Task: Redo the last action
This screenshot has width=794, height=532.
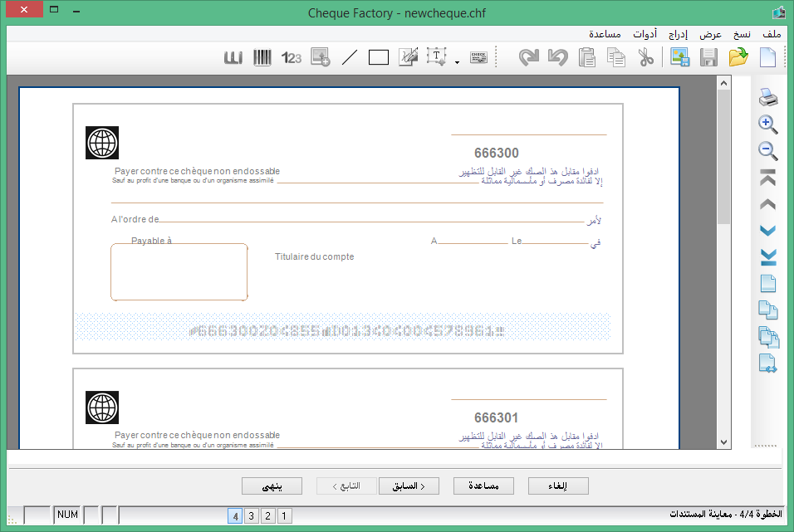Action: 529,57
